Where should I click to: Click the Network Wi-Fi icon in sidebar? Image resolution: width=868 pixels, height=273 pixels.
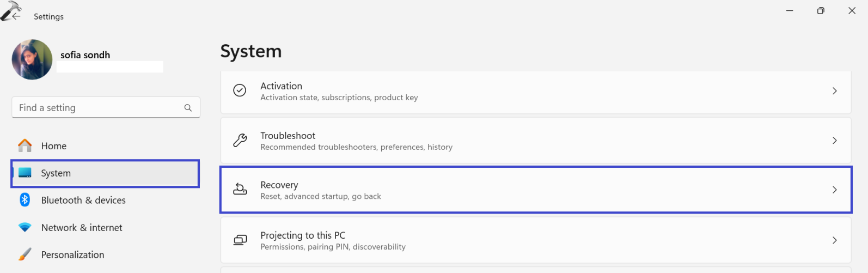(25, 227)
